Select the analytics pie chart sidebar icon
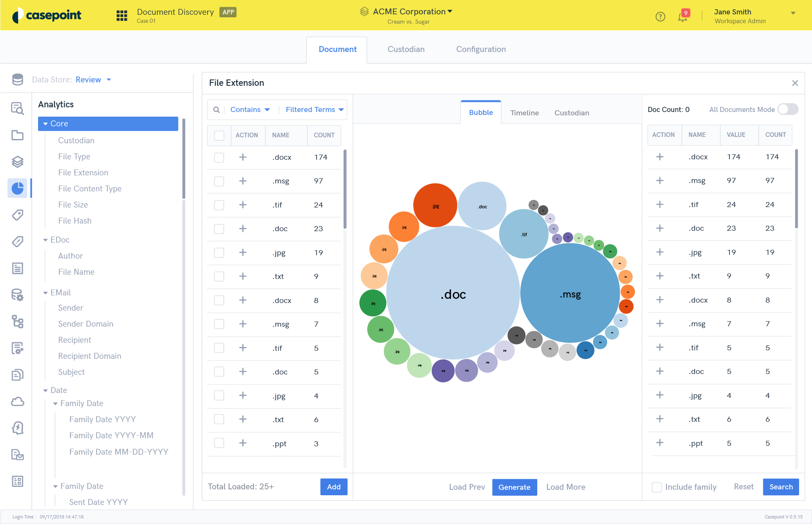The width and height of the screenshot is (812, 524). (18, 188)
